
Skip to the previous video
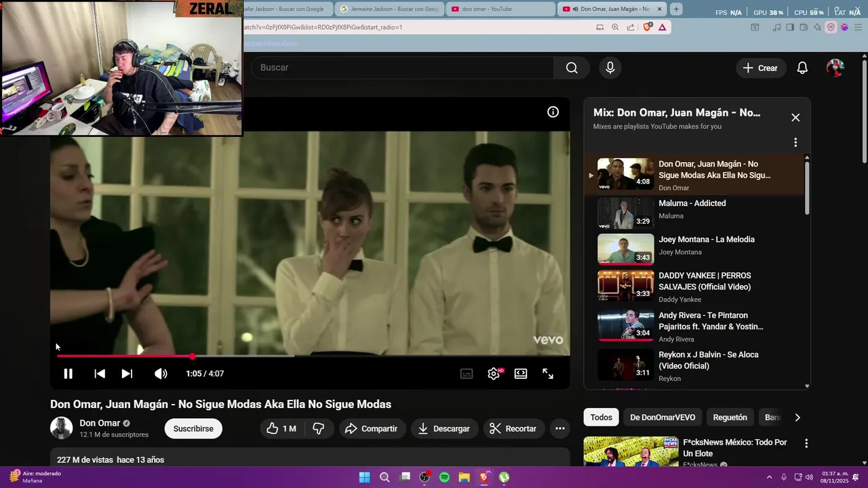point(100,373)
